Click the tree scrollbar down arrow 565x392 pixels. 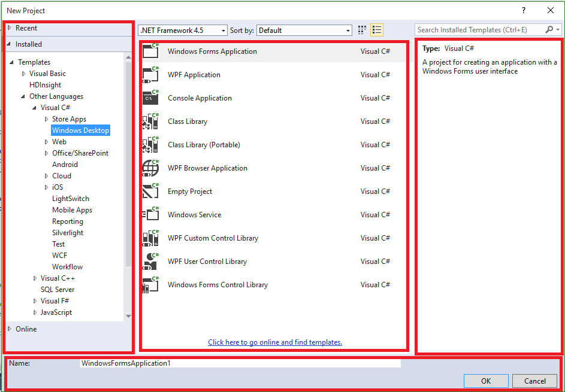click(x=128, y=316)
